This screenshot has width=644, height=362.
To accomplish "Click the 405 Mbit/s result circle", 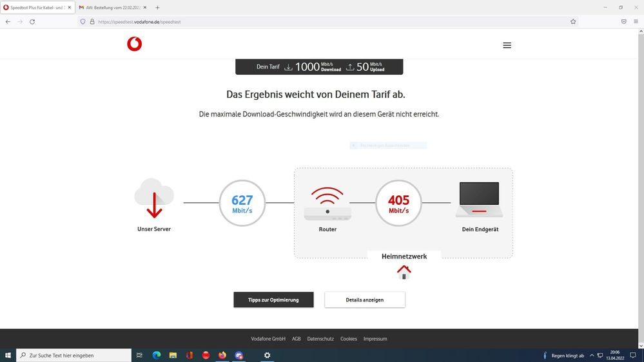I will click(x=398, y=203).
